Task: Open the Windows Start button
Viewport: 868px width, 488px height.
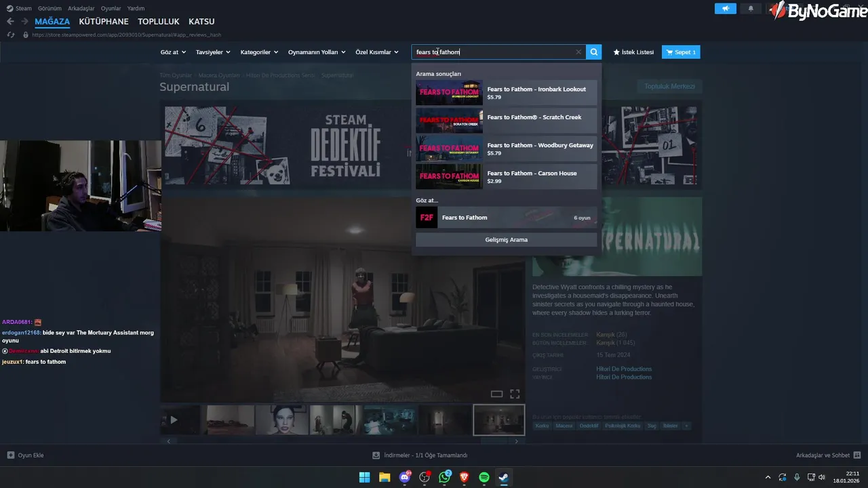Action: [365, 477]
